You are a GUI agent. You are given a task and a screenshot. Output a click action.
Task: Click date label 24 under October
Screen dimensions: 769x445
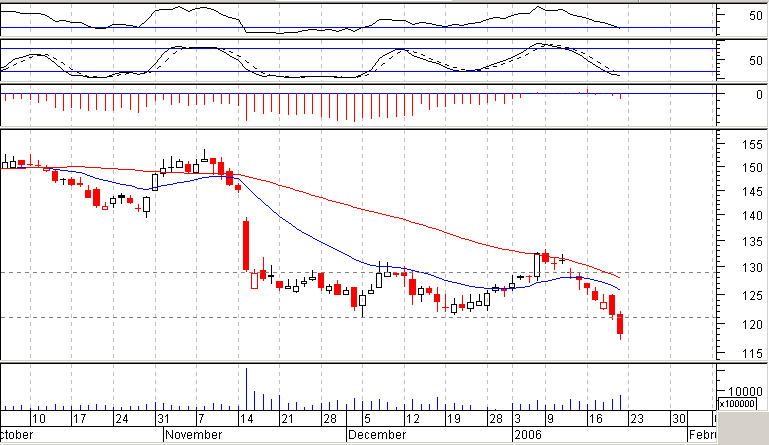[121, 419]
